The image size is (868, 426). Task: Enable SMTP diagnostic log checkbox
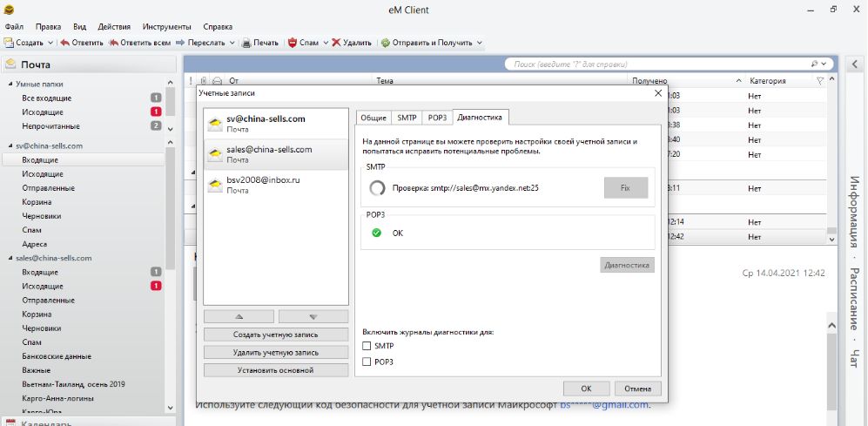pyautogui.click(x=367, y=346)
